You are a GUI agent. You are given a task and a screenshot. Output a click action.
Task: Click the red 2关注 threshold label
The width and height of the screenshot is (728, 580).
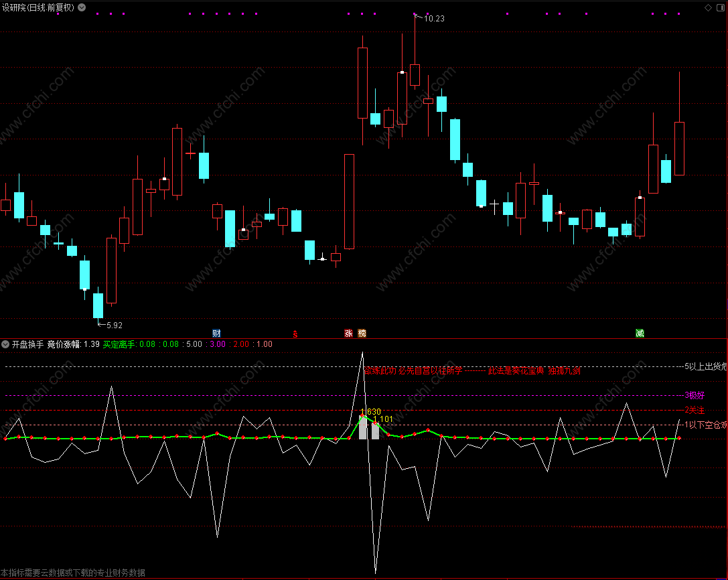point(695,410)
